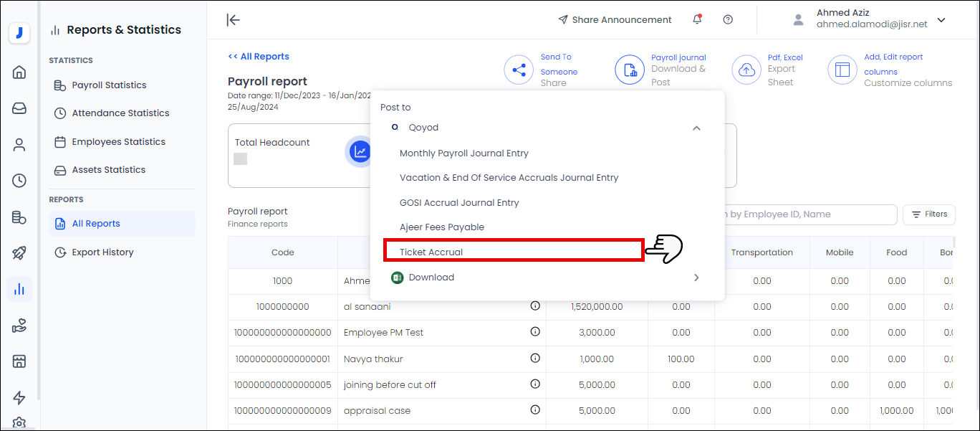
Task: Open the Ahmed Aziz account dropdown
Action: (941, 20)
